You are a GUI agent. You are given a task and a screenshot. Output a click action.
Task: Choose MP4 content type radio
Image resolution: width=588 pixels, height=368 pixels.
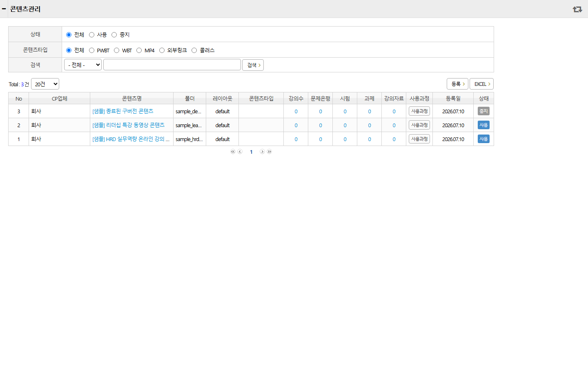pos(139,50)
